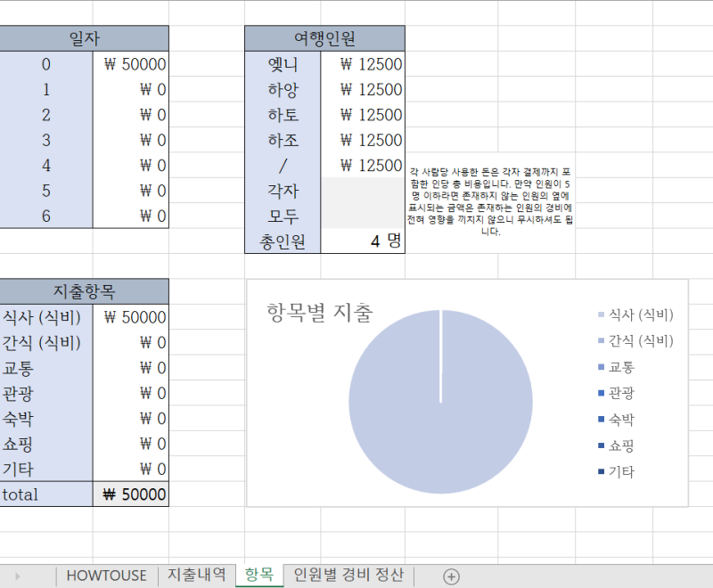
Task: Click the 기타 legend entry
Action: point(617,471)
